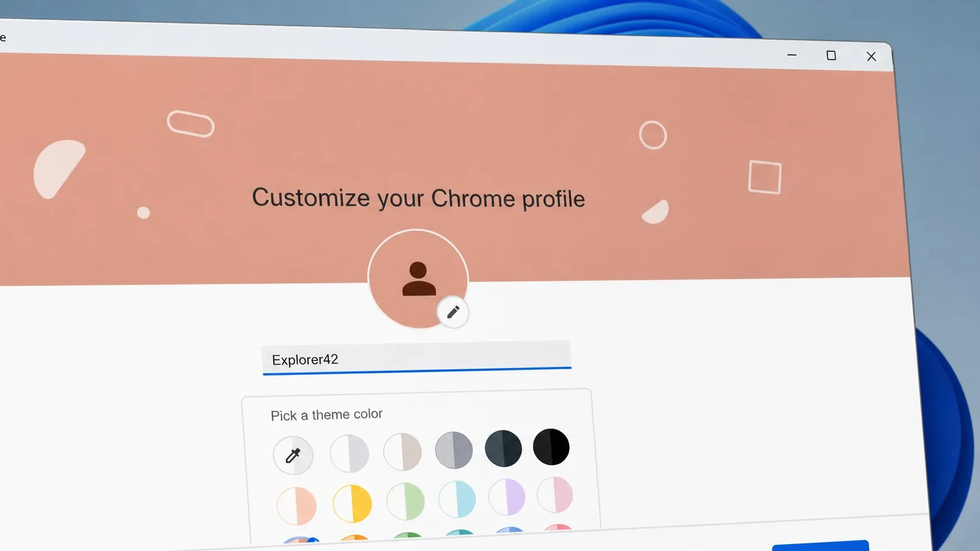Close the Chrome profile window
This screenshot has height=551, width=980.
coord(871,56)
